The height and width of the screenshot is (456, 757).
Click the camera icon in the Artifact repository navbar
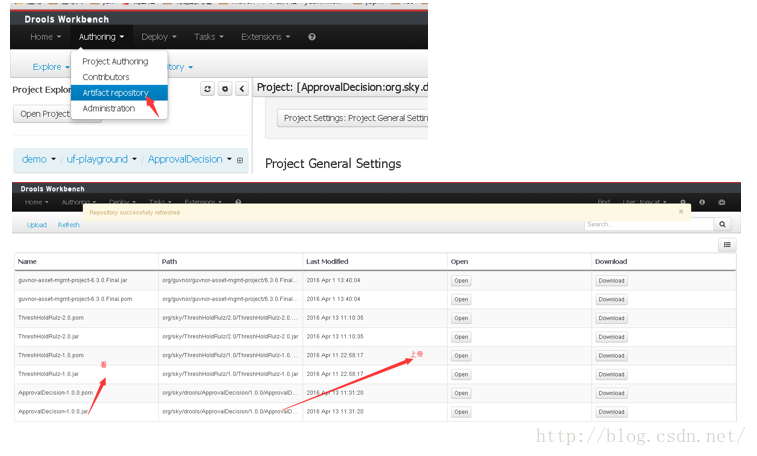click(722, 202)
